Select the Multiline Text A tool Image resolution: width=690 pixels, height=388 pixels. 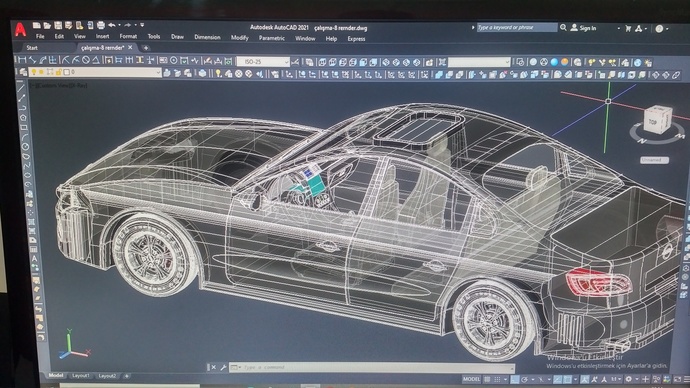click(x=34, y=259)
